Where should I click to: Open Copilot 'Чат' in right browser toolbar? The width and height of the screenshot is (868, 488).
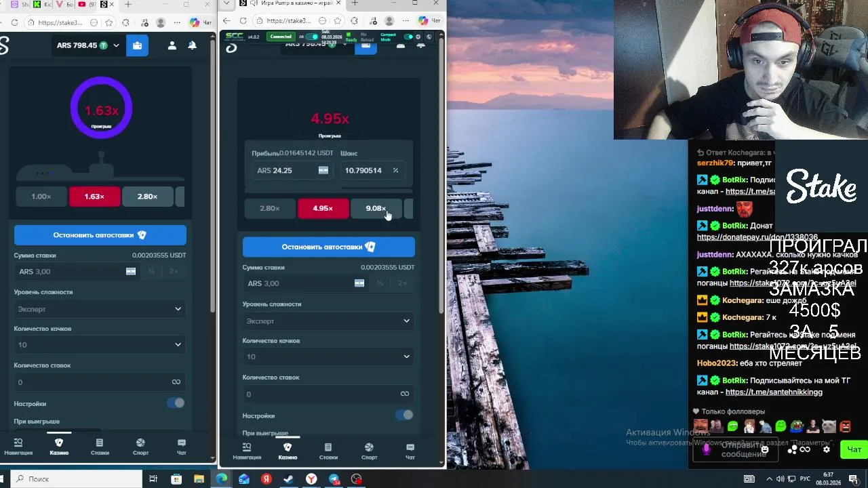[x=429, y=21]
